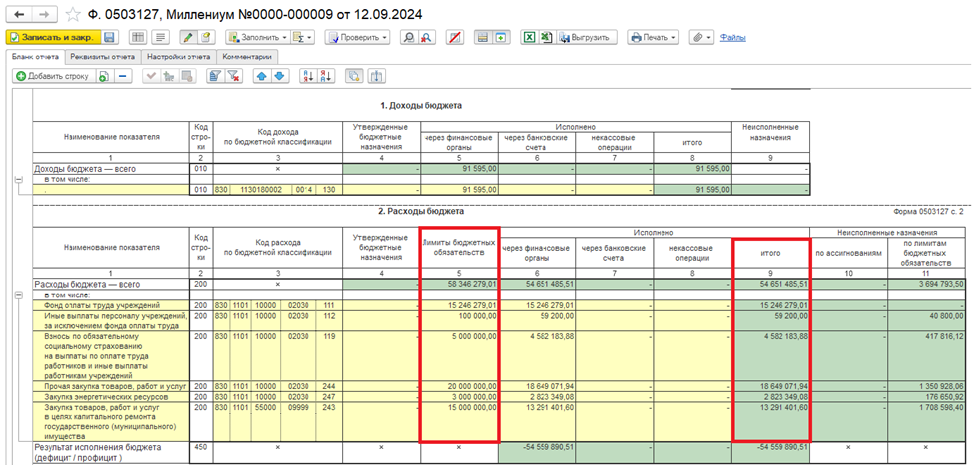
Task: Move row down with the blue down arrow
Action: point(280,76)
